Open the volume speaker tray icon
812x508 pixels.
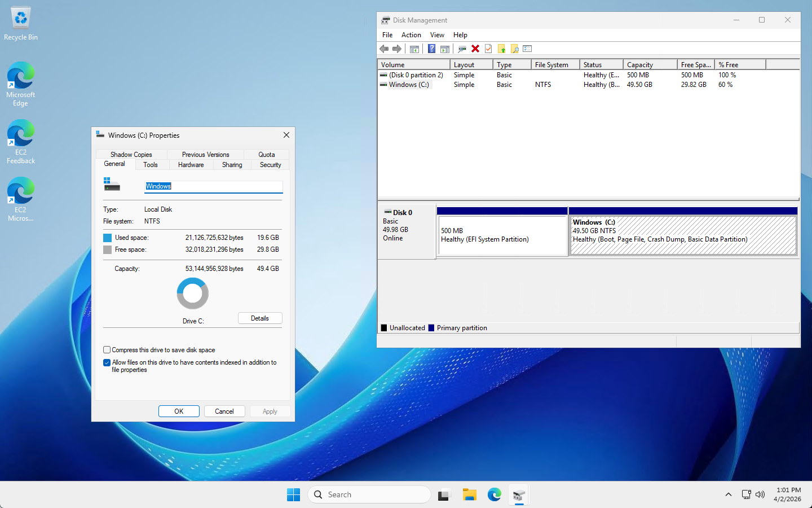click(760, 494)
